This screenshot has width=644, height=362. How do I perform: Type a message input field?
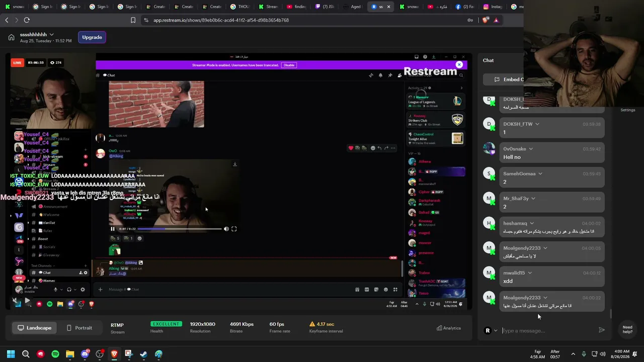548,330
